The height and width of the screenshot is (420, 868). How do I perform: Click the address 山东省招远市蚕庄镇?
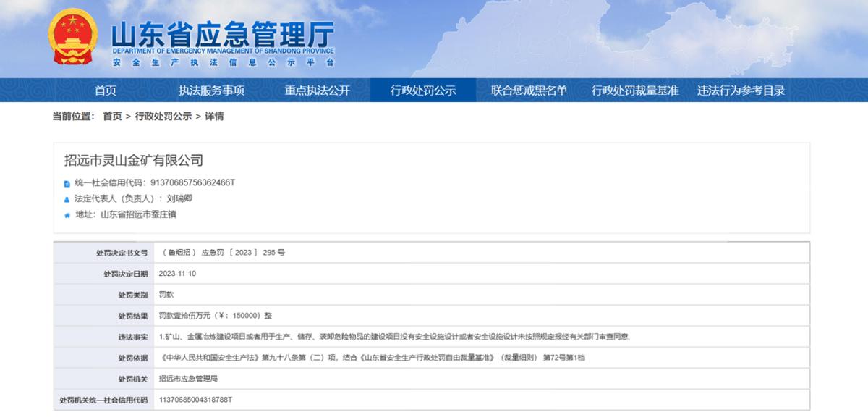pos(139,214)
